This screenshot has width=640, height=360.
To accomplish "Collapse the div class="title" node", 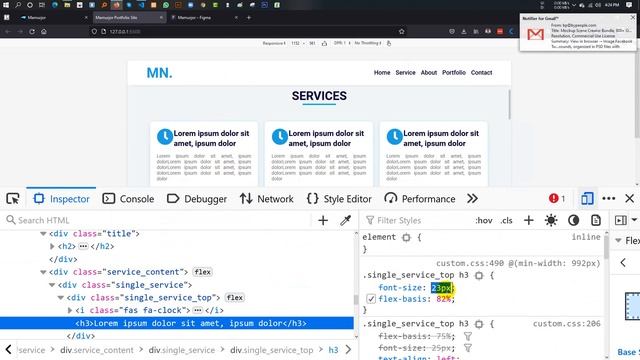I will click(x=43, y=234).
